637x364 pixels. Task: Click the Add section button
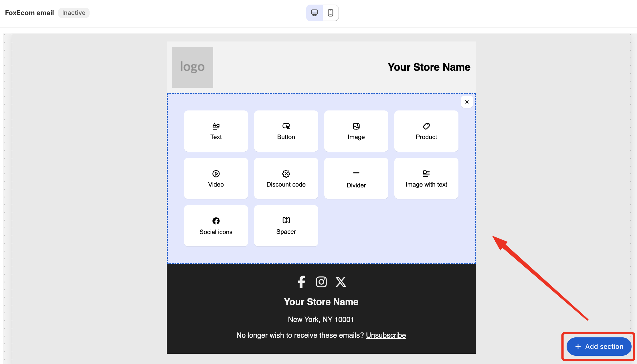point(599,347)
